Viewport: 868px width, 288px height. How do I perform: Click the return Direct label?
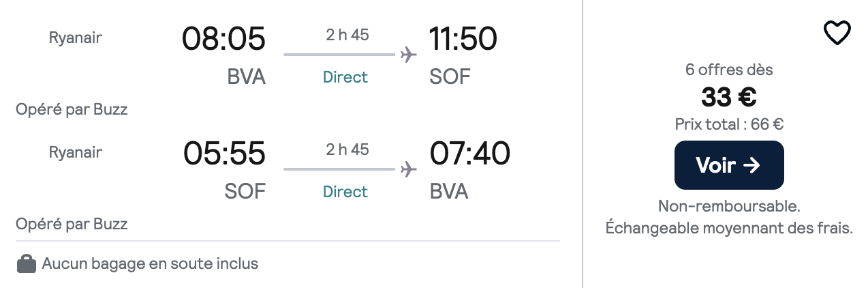(x=345, y=192)
